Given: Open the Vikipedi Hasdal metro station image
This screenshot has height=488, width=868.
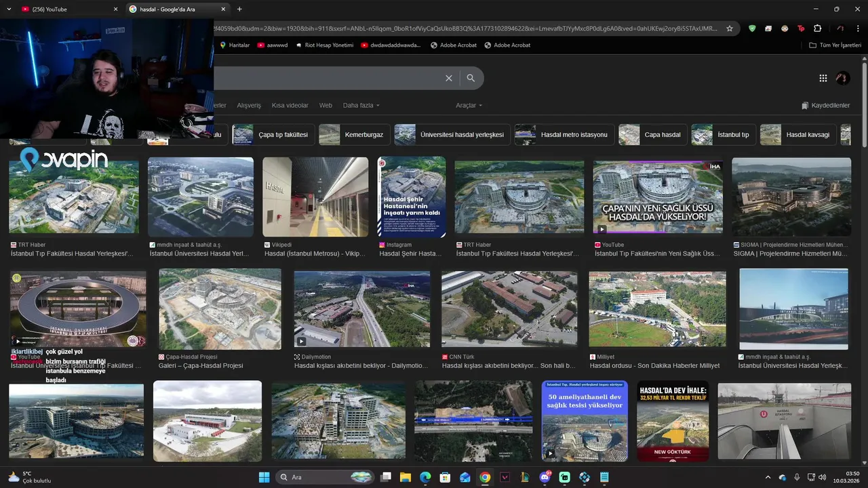Looking at the screenshot, I should [x=315, y=197].
